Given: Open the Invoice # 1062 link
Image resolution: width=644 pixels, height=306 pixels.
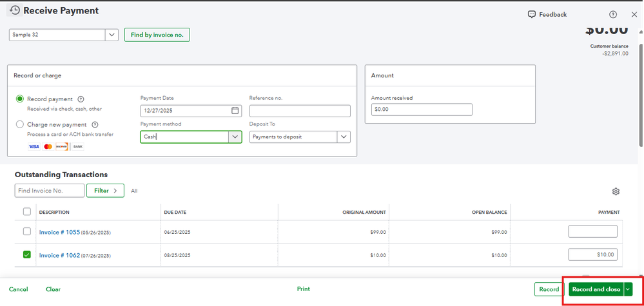Looking at the screenshot, I should point(59,255).
